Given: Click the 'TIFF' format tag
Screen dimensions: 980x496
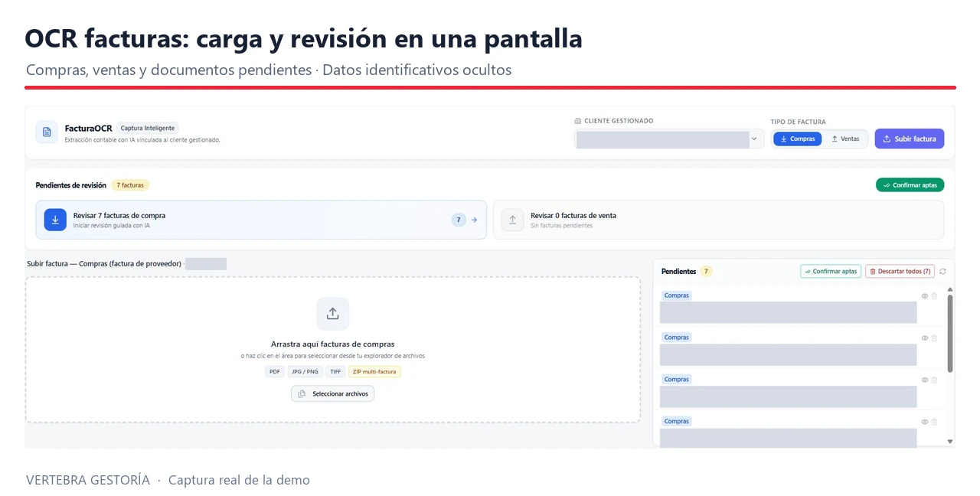Looking at the screenshot, I should (335, 372).
